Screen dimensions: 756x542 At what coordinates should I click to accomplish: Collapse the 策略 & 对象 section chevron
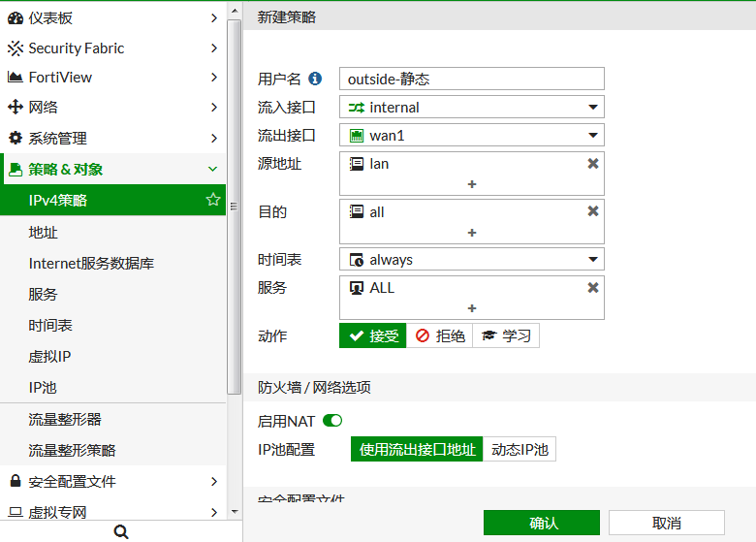[212, 170]
